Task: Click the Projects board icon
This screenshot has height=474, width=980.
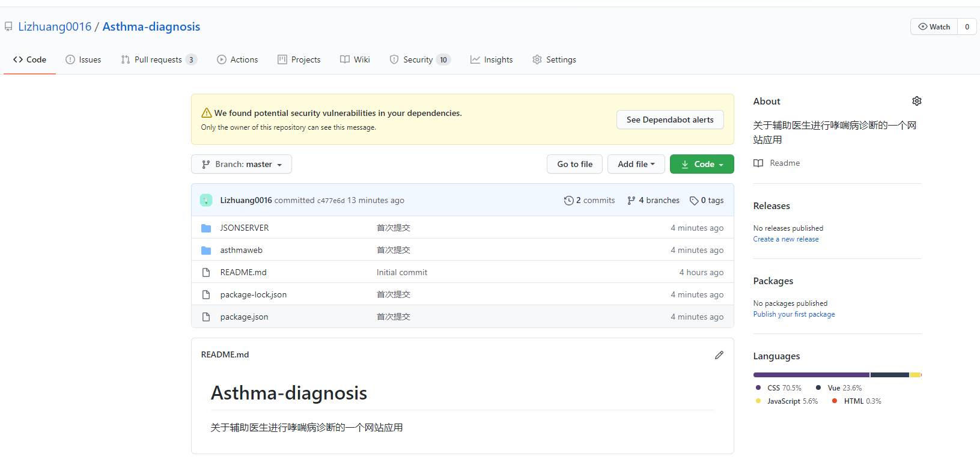Action: 282,59
